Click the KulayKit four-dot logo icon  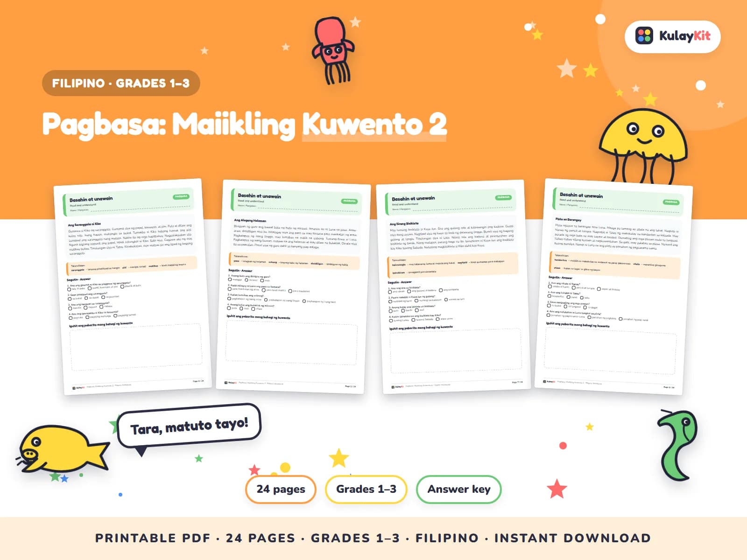[644, 36]
